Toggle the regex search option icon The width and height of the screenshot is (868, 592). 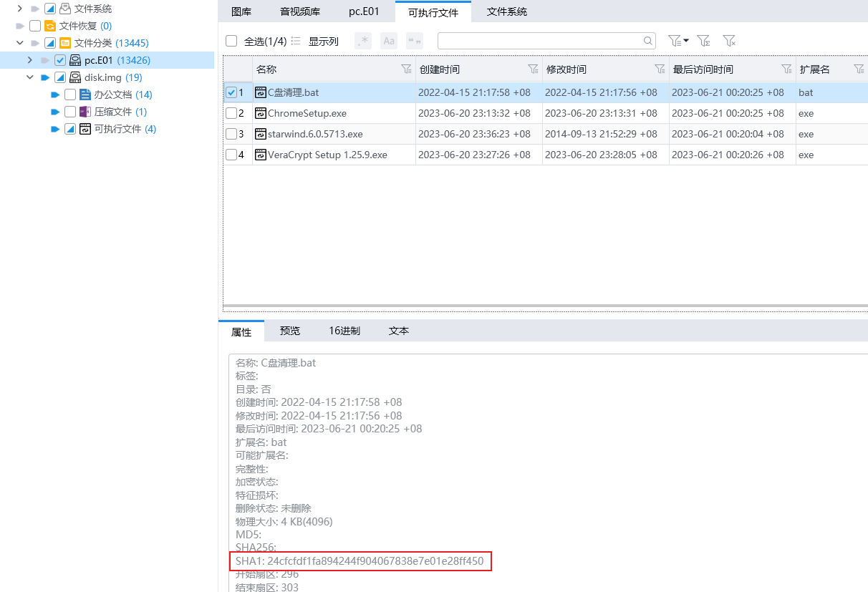click(x=363, y=41)
